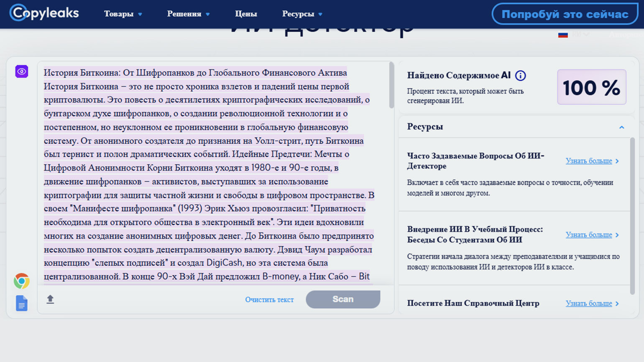Expand the Ресурсы navigation dropdown
This screenshot has height=362, width=644.
pyautogui.click(x=302, y=14)
